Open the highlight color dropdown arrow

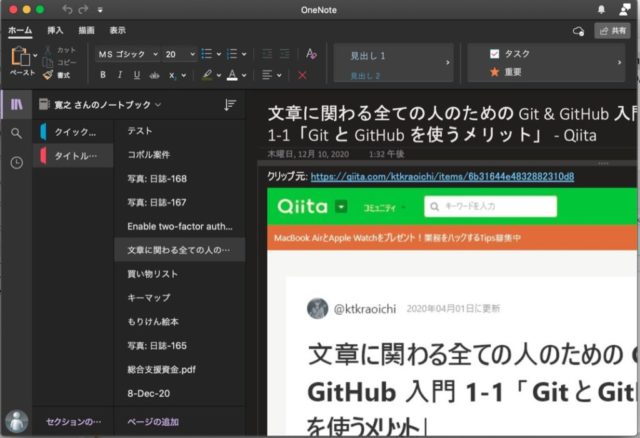tap(219, 76)
